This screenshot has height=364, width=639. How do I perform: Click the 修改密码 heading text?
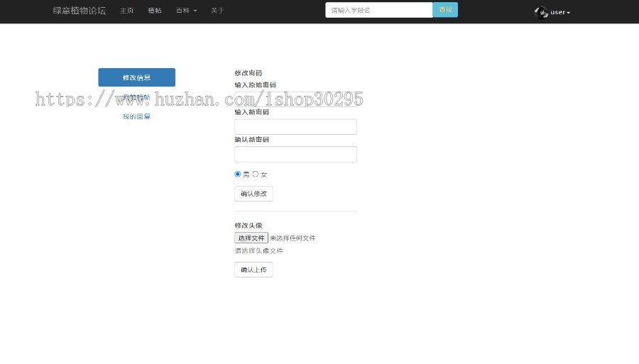(x=248, y=73)
